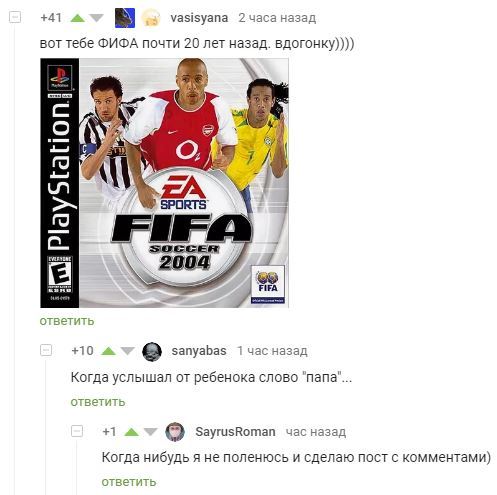Image resolution: width=497 pixels, height=495 pixels.
Task: Enlarge the FIFA Soccer 2004 cover image
Action: pyautogui.click(x=164, y=183)
